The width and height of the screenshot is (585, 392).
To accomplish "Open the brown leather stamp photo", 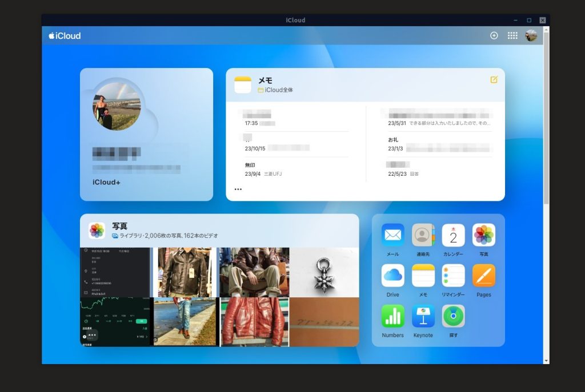I will [324, 322].
